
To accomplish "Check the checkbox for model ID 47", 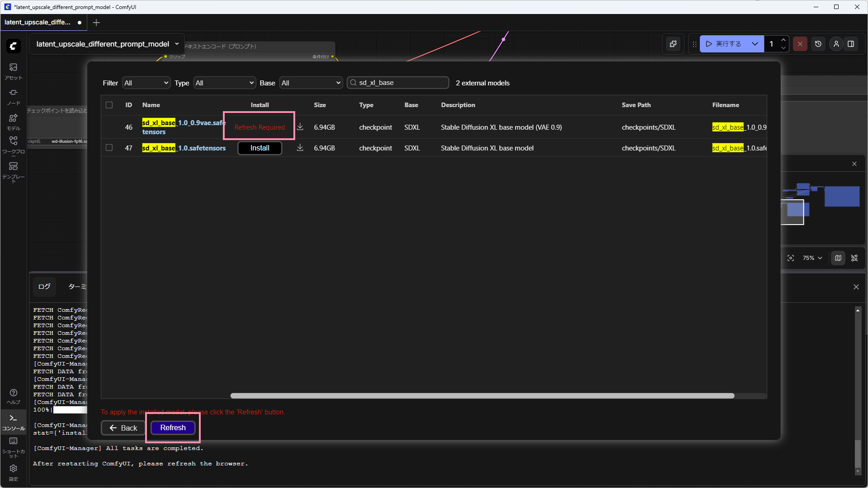I will point(109,148).
